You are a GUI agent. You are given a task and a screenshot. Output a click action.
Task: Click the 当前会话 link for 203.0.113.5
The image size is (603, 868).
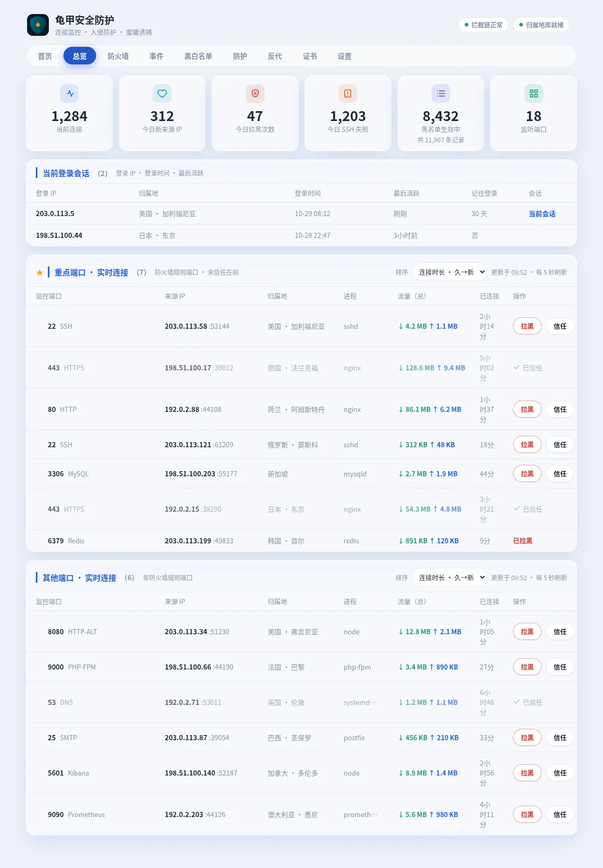tap(542, 214)
